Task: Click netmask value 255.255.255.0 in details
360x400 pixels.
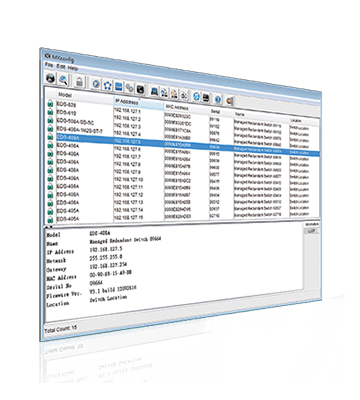Action: pyautogui.click(x=106, y=257)
